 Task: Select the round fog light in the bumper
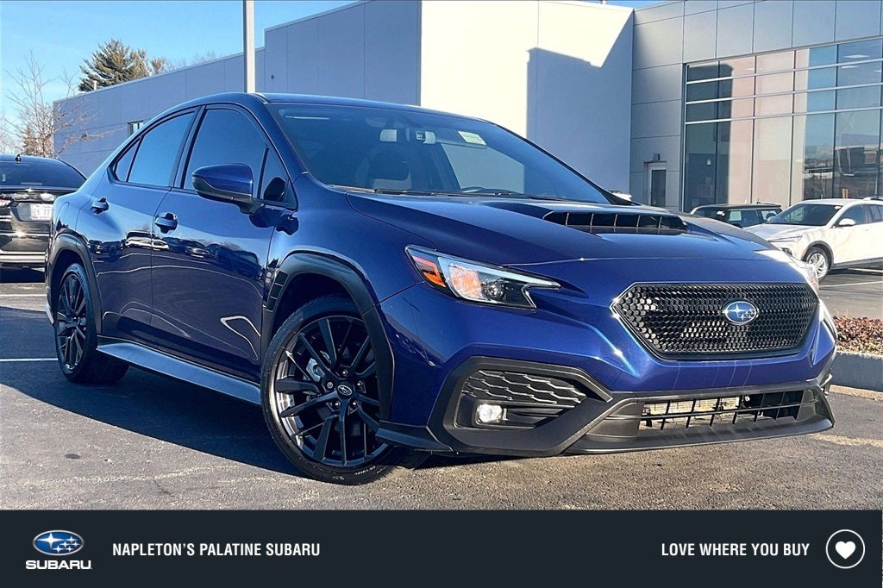coord(489,413)
